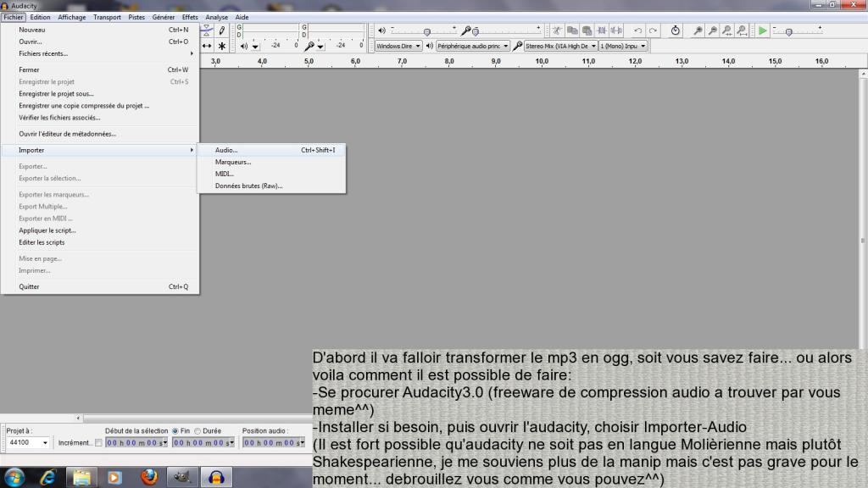Click the Redo arrow icon

[x=653, y=30]
